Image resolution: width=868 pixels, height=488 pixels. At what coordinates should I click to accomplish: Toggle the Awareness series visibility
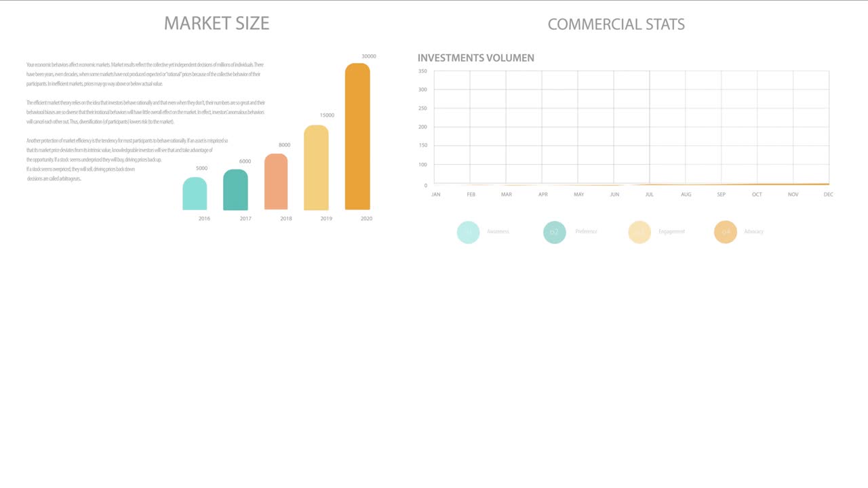point(468,232)
